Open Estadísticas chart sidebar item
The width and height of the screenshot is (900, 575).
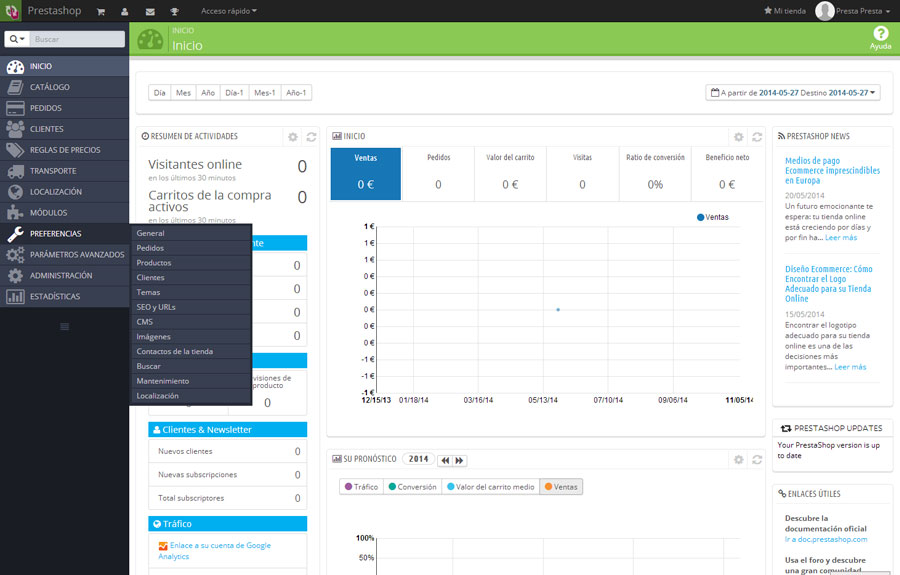click(64, 297)
